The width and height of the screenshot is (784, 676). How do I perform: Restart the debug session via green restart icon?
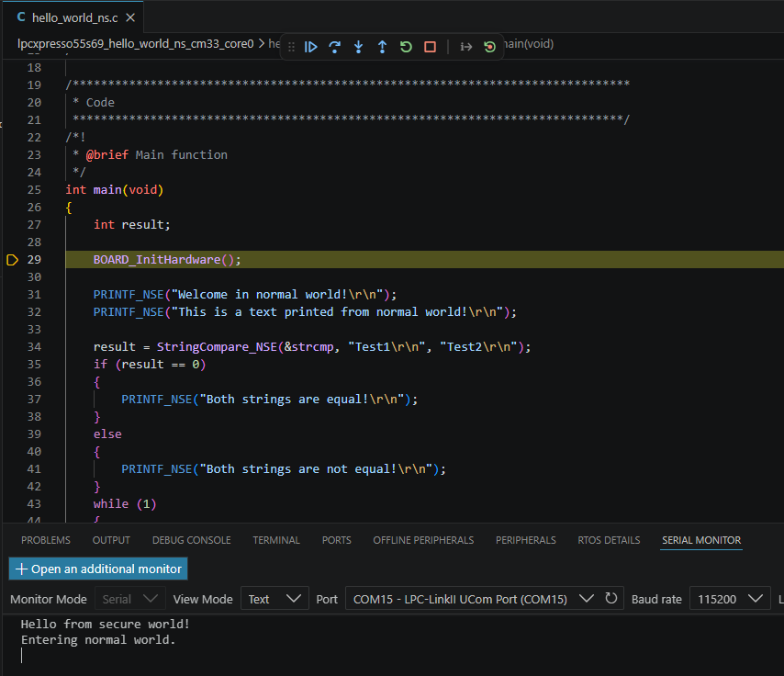pos(406,44)
